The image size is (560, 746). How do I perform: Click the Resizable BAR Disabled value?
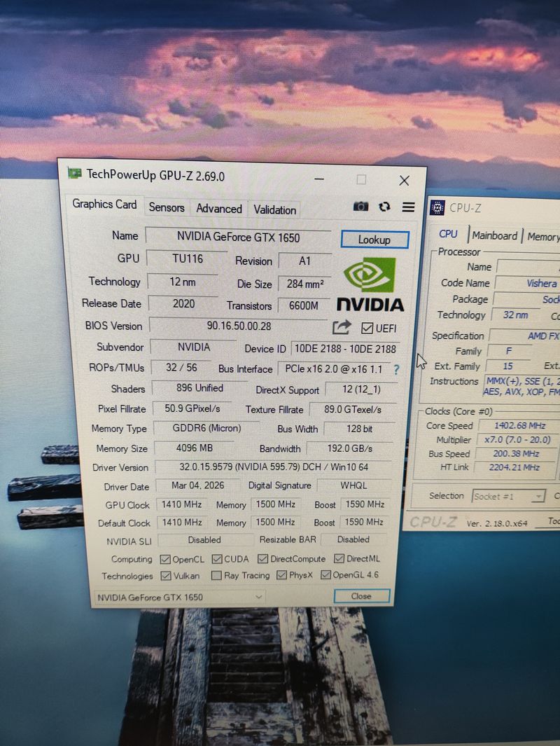coord(353,539)
